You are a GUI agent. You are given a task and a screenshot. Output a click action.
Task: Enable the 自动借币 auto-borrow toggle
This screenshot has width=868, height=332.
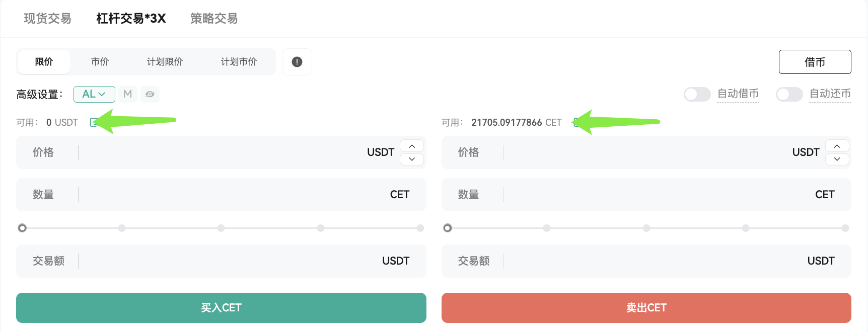coord(697,94)
